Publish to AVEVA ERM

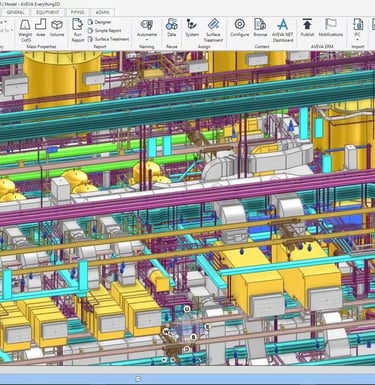tap(307, 28)
